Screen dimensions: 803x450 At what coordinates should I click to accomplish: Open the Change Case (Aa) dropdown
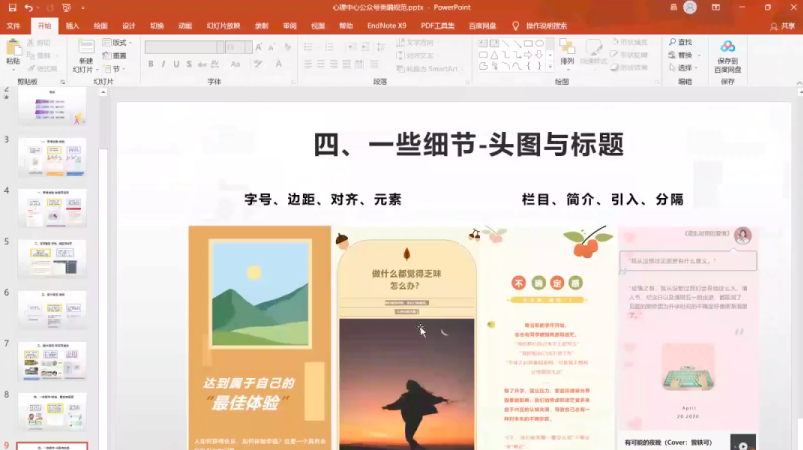[x=236, y=64]
